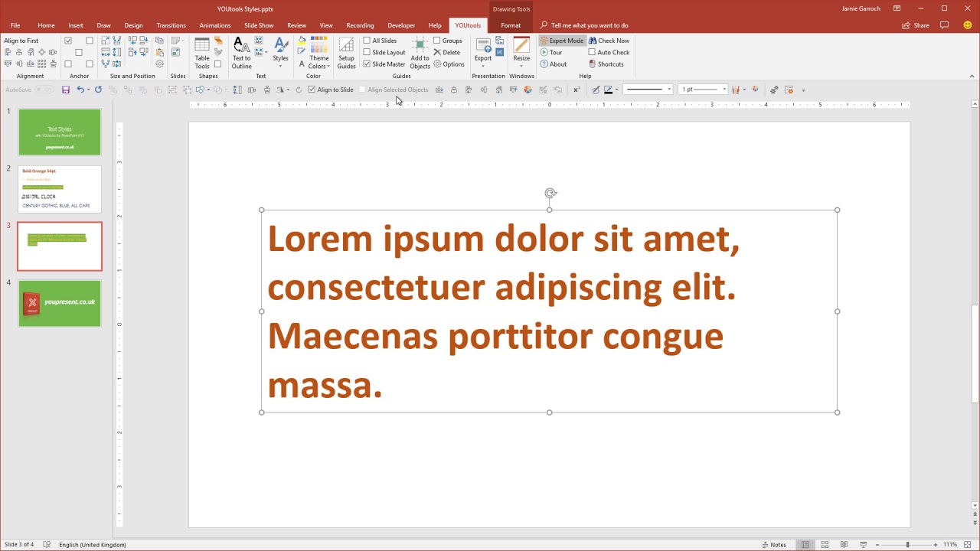
Task: Click the Resize windows ruler icon
Action: point(521,44)
